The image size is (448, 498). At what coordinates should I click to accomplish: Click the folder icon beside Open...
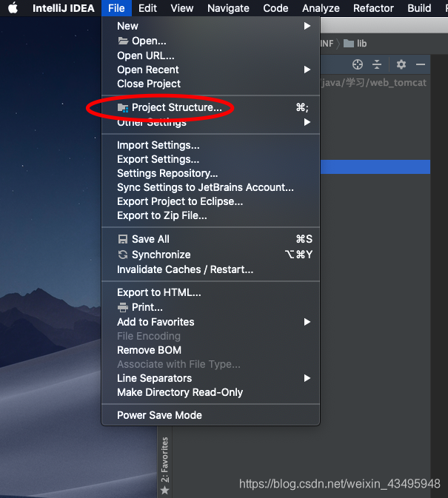(123, 41)
